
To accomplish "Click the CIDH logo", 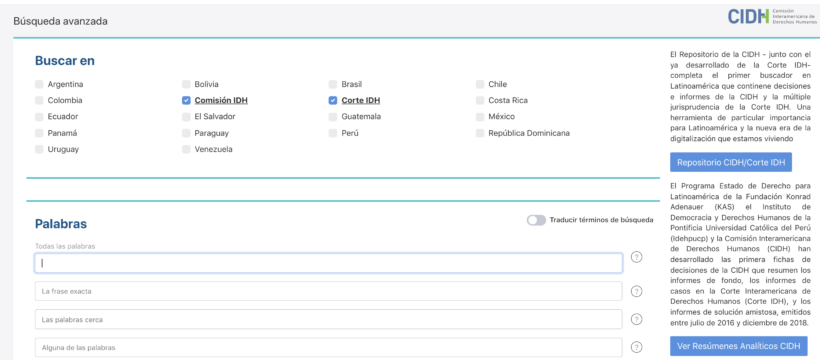I will click(772, 16).
